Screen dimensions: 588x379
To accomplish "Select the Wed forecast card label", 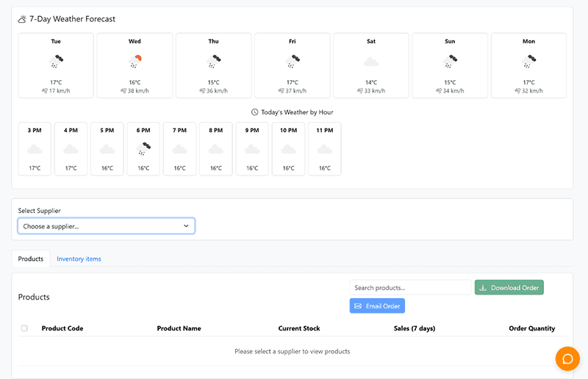I will [x=135, y=41].
